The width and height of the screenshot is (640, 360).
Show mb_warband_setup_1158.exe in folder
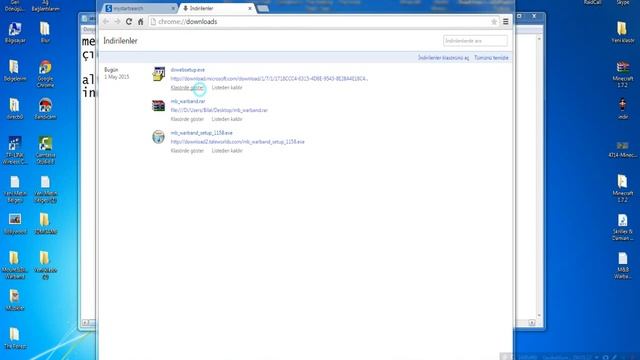tap(187, 151)
